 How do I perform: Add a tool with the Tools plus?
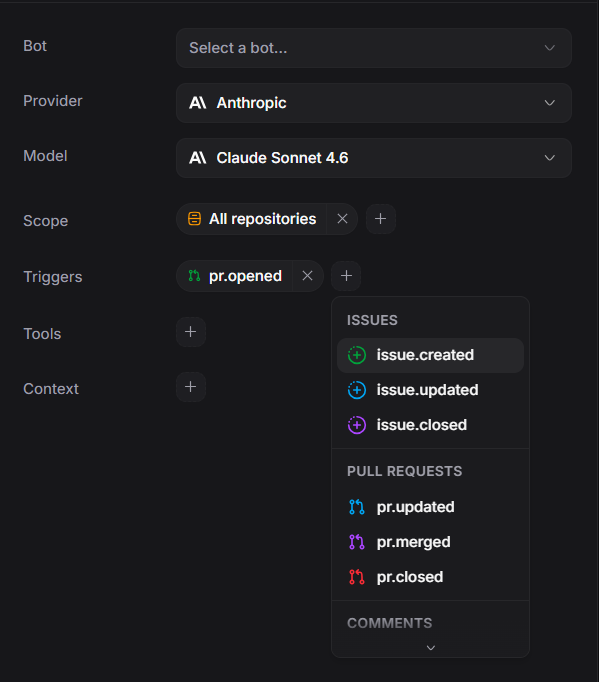click(x=191, y=332)
